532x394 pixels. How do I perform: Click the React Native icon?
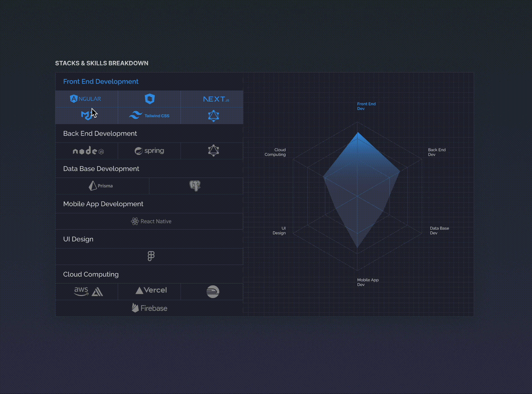coord(151,221)
